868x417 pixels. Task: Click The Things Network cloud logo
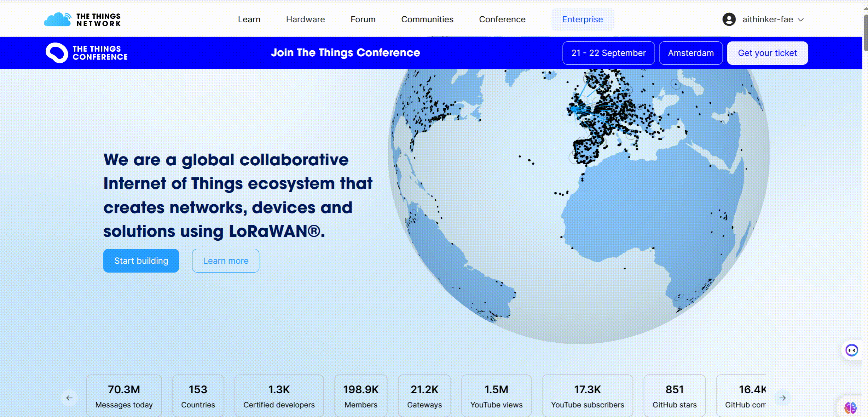pyautogui.click(x=57, y=19)
